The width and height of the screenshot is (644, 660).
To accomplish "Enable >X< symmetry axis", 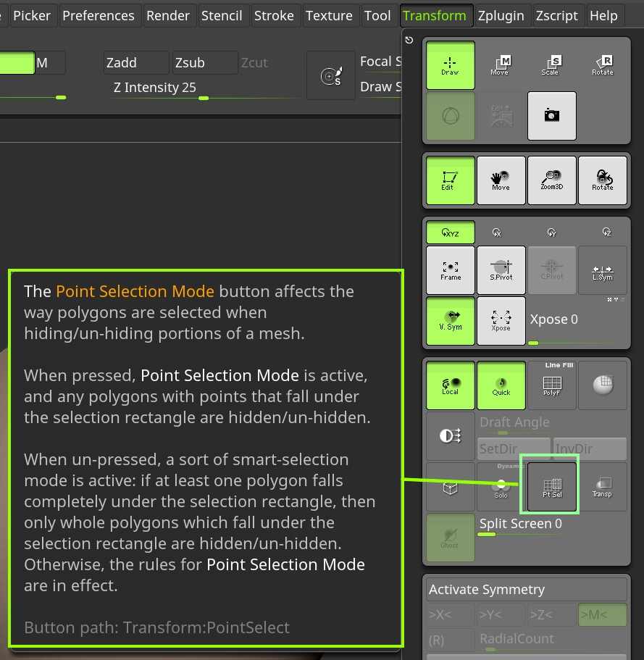I will click(x=450, y=614).
